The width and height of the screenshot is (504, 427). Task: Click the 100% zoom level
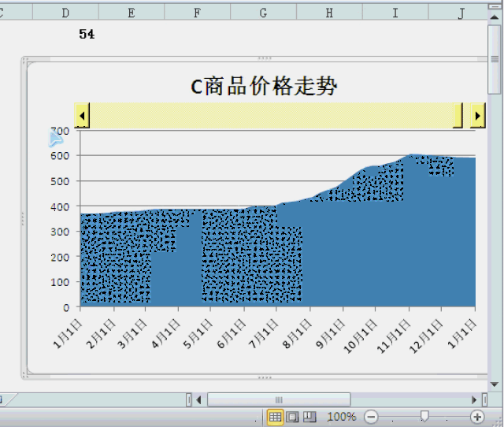[x=342, y=417]
